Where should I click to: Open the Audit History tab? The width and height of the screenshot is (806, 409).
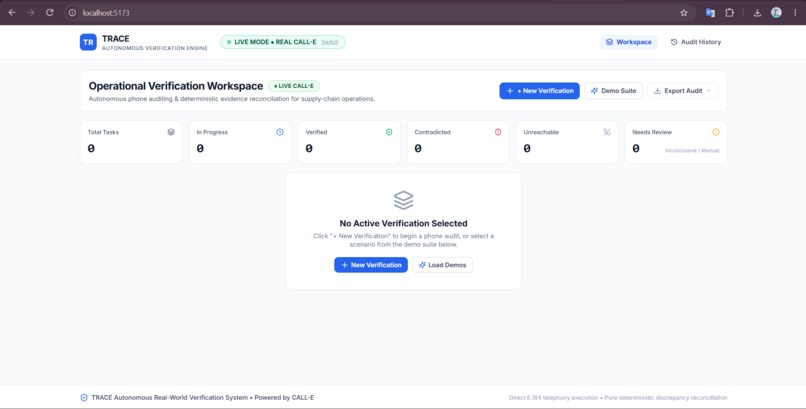695,42
